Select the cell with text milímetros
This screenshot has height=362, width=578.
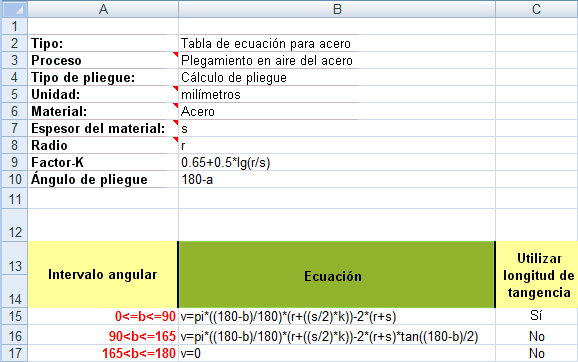(x=337, y=94)
